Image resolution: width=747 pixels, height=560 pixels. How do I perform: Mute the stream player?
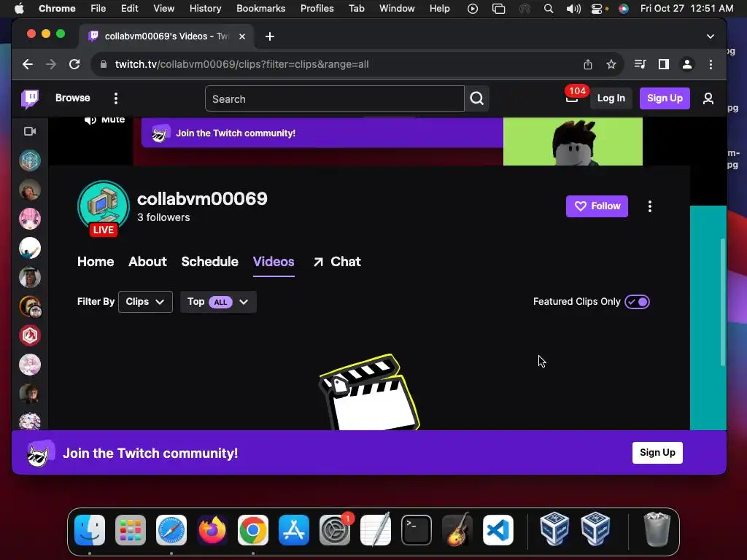pyautogui.click(x=104, y=120)
